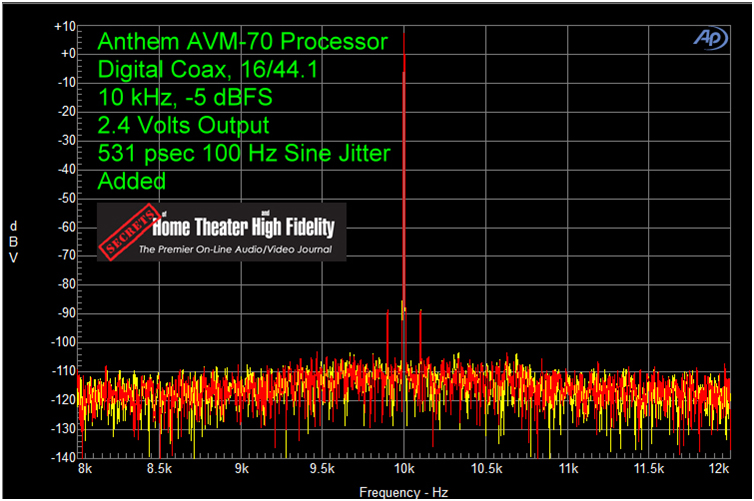The width and height of the screenshot is (754, 501).
Task: Click 'The Premier On-Line Audio/Video Journal' tagline
Action: point(235,249)
